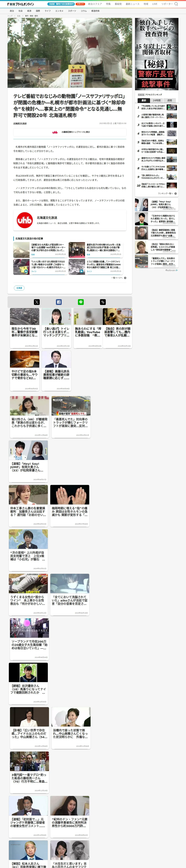Open the 特集 header menu
Image resolution: width=186 pixels, height=868 pixels.
coord(108,4)
